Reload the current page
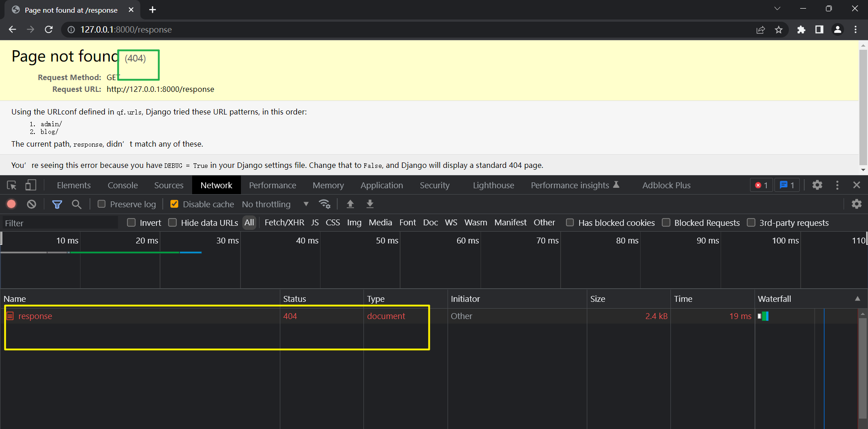868x429 pixels. [x=49, y=29]
